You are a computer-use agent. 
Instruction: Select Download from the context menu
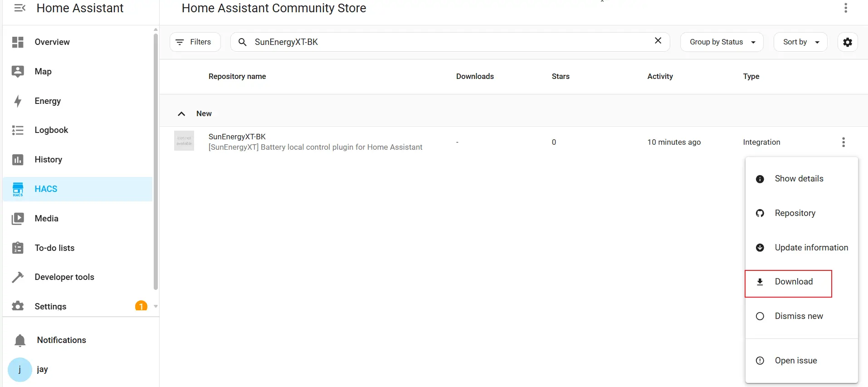click(x=793, y=282)
